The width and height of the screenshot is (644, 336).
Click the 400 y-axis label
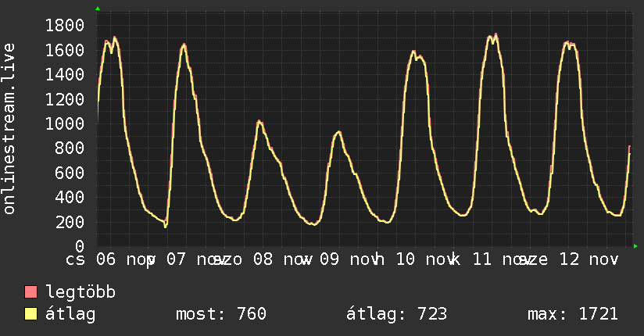70,198
